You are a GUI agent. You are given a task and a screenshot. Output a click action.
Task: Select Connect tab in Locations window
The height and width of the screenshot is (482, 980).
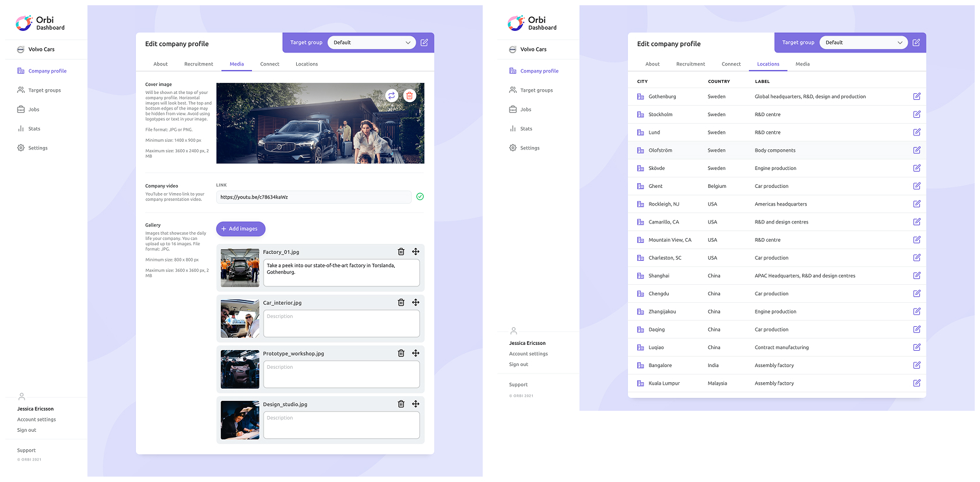point(731,64)
